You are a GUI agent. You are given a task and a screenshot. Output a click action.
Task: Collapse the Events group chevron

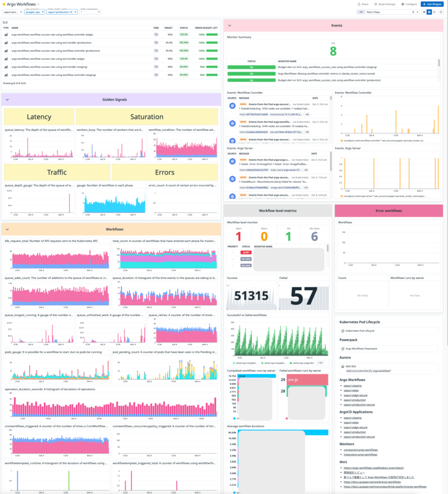[x=230, y=25]
